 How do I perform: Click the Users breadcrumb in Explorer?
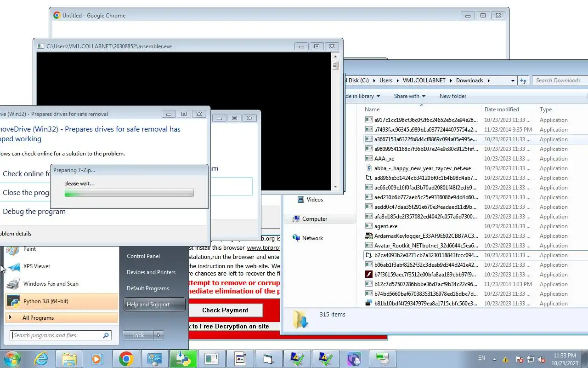click(x=386, y=80)
